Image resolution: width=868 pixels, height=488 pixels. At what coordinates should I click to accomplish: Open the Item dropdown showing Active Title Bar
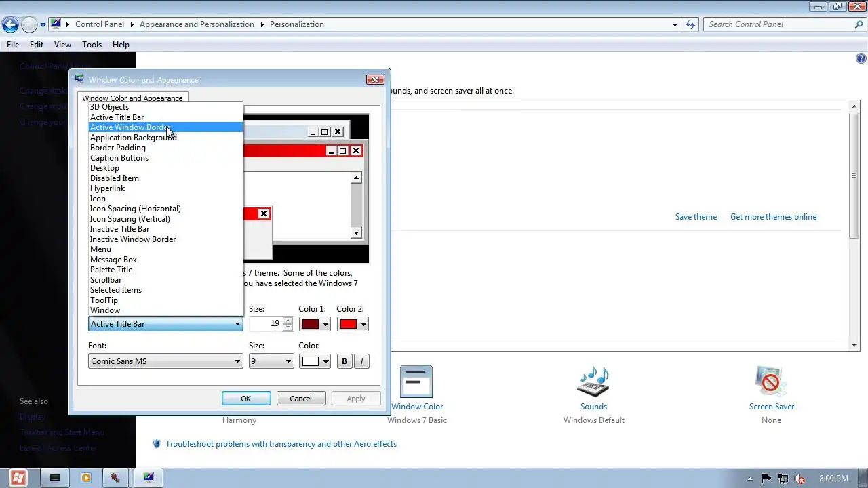[x=165, y=324]
